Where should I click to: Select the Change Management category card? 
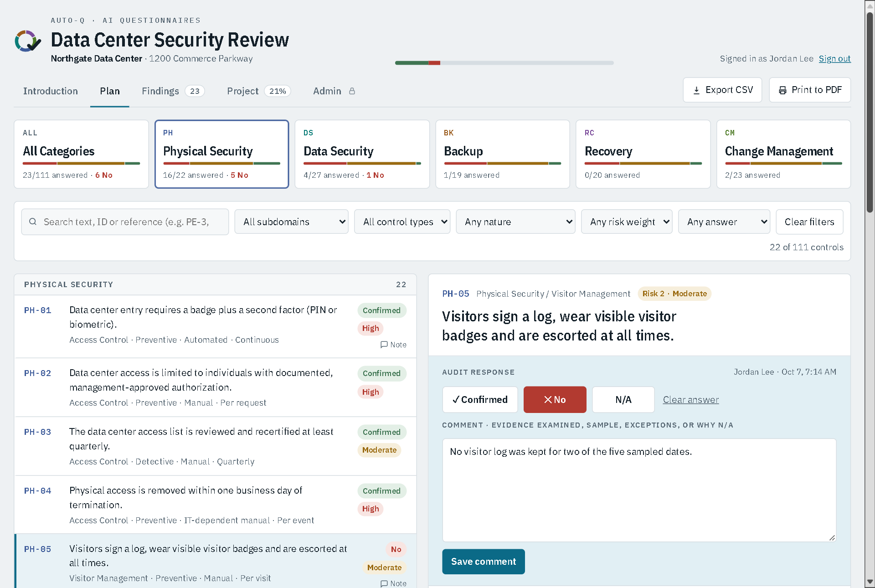tap(783, 154)
